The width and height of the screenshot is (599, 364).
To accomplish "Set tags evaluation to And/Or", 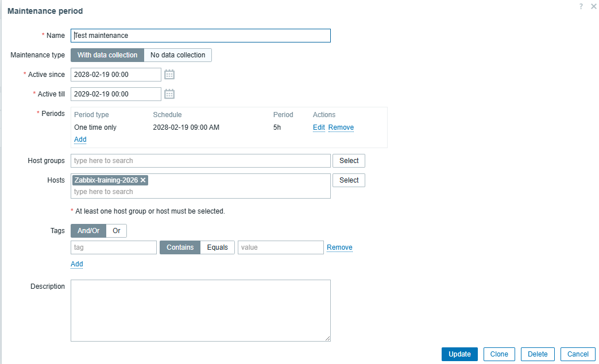I will [88, 231].
